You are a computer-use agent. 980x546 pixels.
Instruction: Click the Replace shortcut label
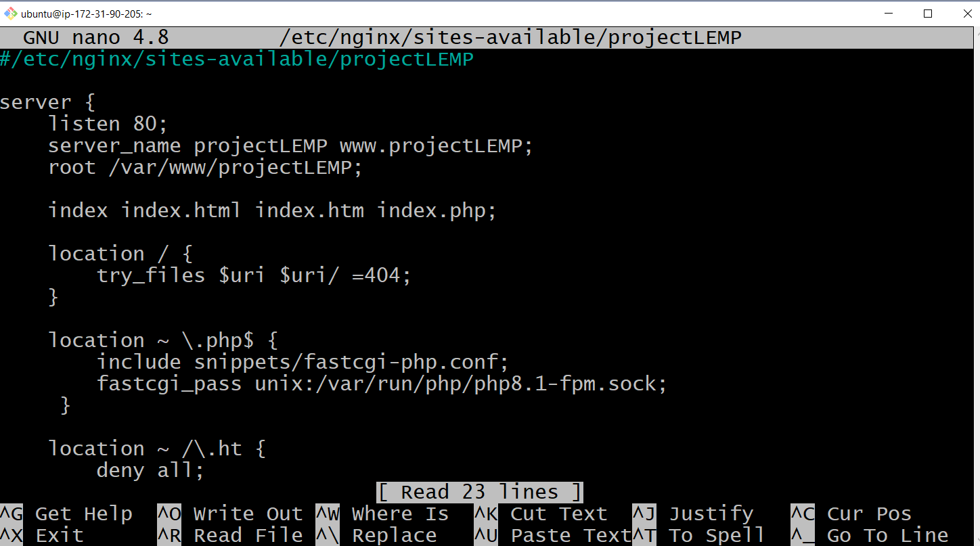395,534
